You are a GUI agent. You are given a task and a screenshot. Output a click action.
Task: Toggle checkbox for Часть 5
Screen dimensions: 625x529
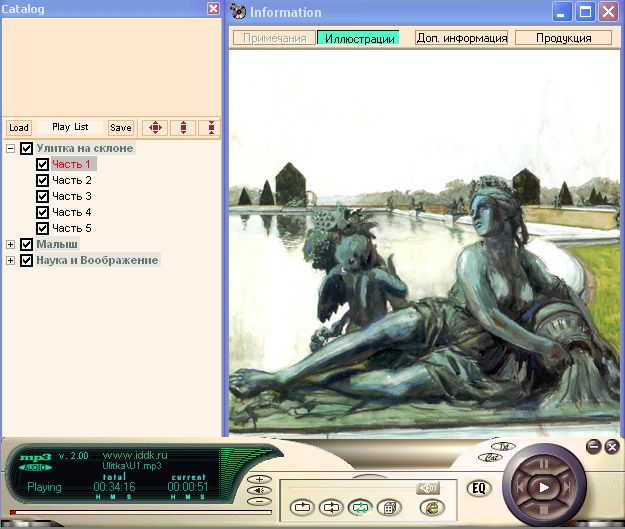[42, 228]
